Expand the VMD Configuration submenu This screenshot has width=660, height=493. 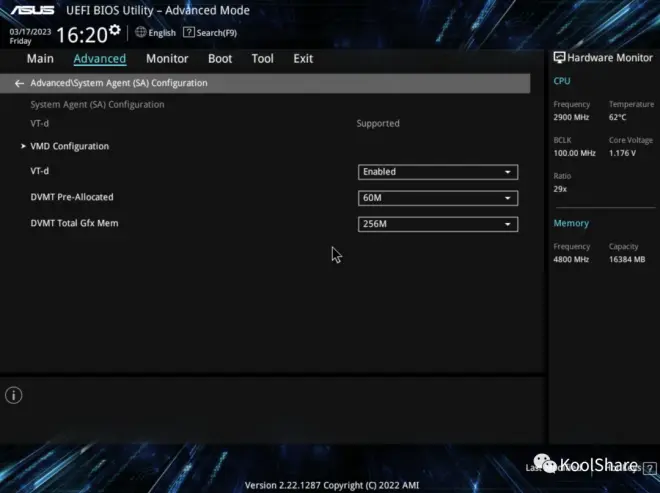coord(69,146)
